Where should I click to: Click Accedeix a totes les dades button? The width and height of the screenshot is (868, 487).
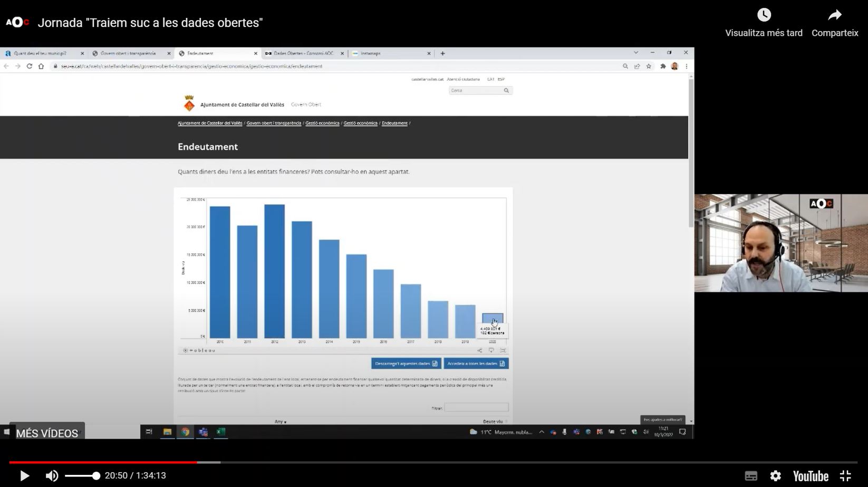point(476,364)
